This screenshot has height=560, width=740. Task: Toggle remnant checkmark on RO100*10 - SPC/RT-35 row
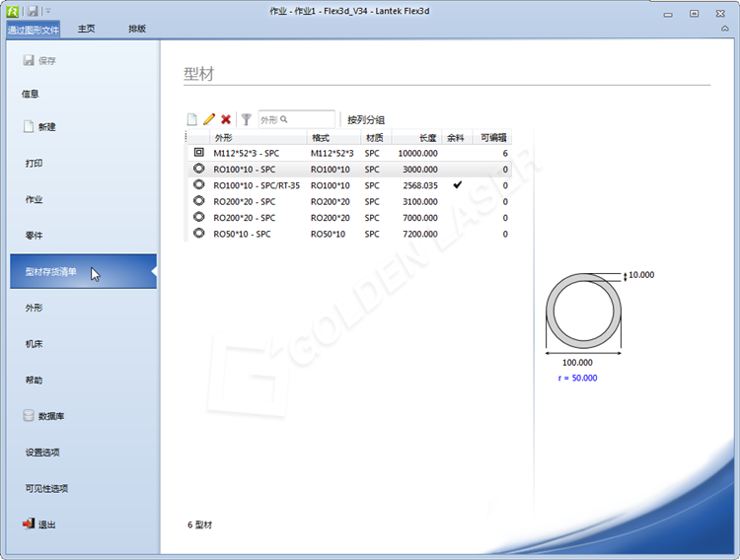457,185
